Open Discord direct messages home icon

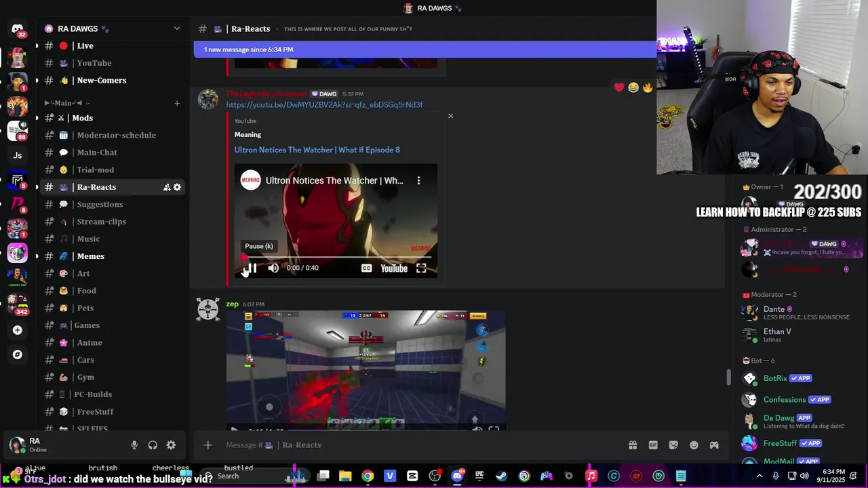coord(17,28)
